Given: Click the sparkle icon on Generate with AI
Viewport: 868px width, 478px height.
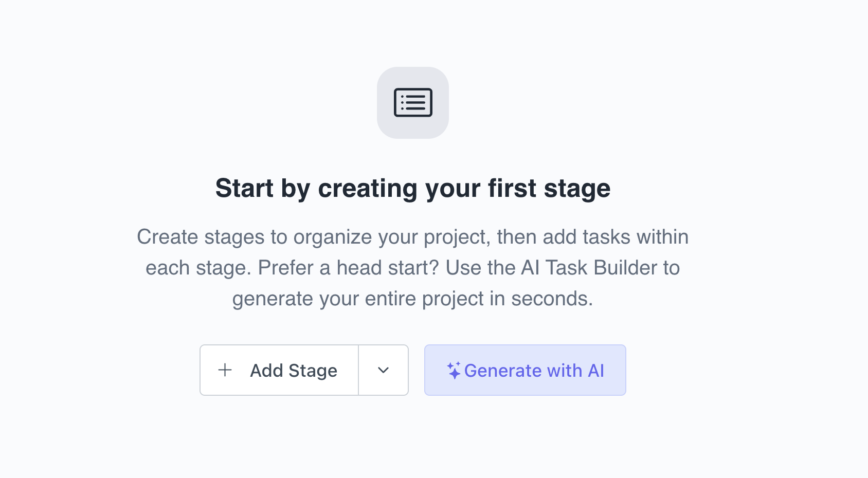Looking at the screenshot, I should (454, 370).
